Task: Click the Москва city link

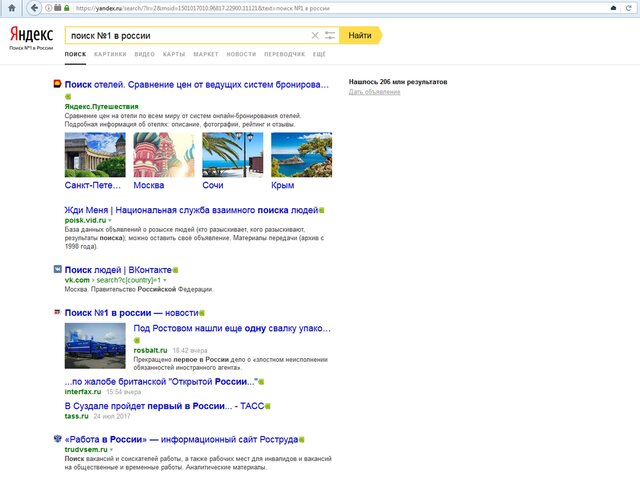Action: (149, 185)
